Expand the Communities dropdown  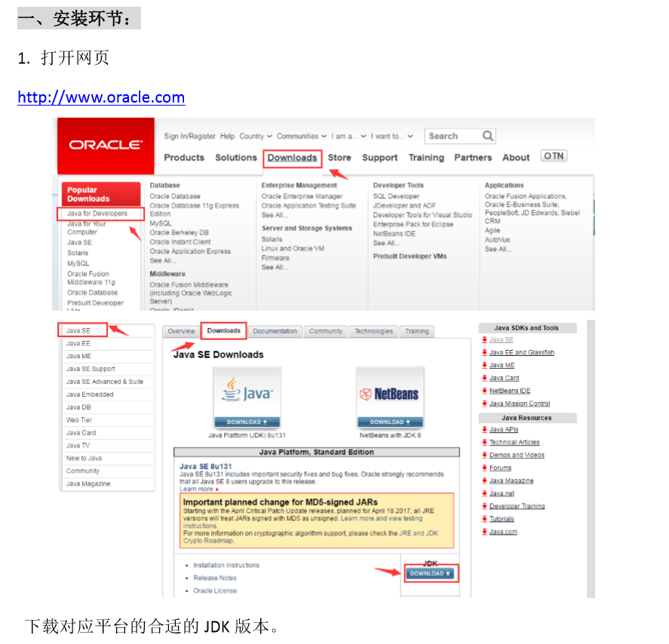point(301,136)
